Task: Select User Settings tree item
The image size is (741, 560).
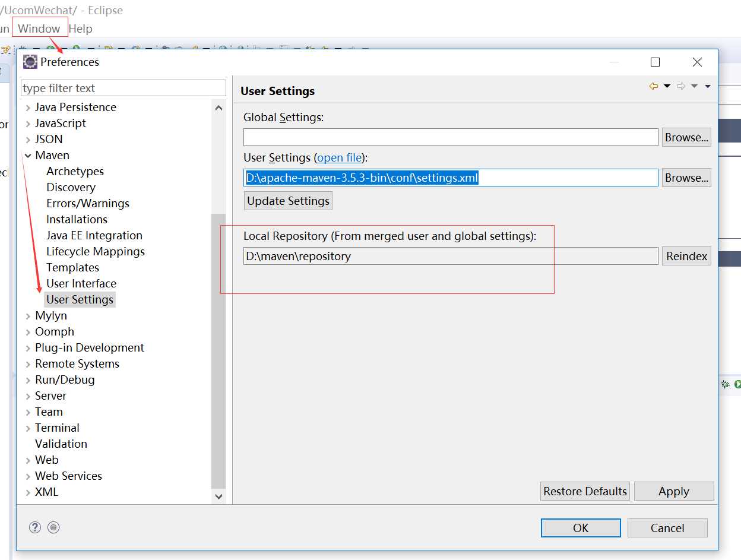Action: click(80, 299)
